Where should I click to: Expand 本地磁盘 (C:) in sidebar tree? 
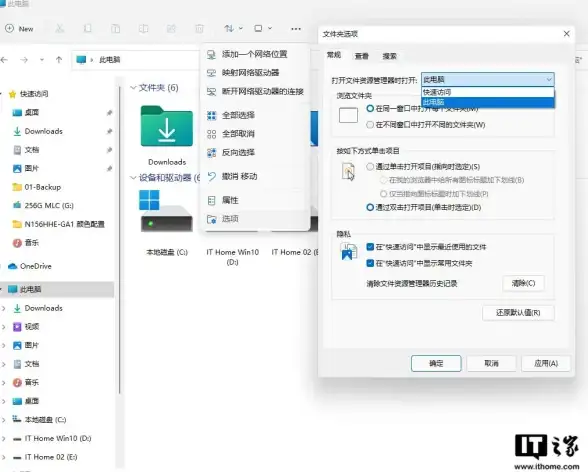(x=3, y=420)
